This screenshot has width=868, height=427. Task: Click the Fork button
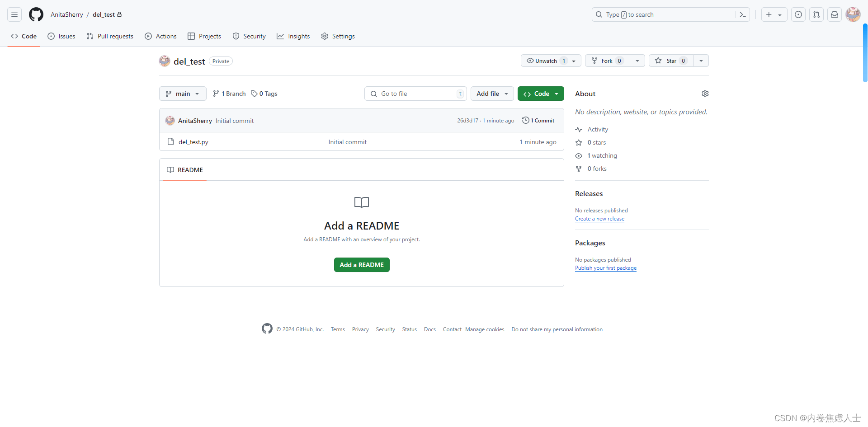[607, 61]
